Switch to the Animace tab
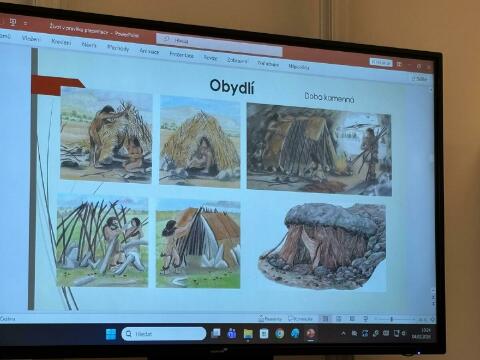The width and height of the screenshot is (480, 360). pos(149,51)
